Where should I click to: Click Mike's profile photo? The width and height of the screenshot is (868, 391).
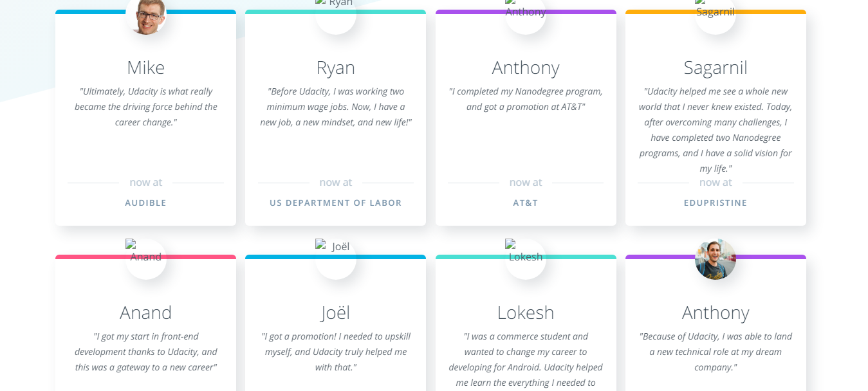[x=146, y=15]
